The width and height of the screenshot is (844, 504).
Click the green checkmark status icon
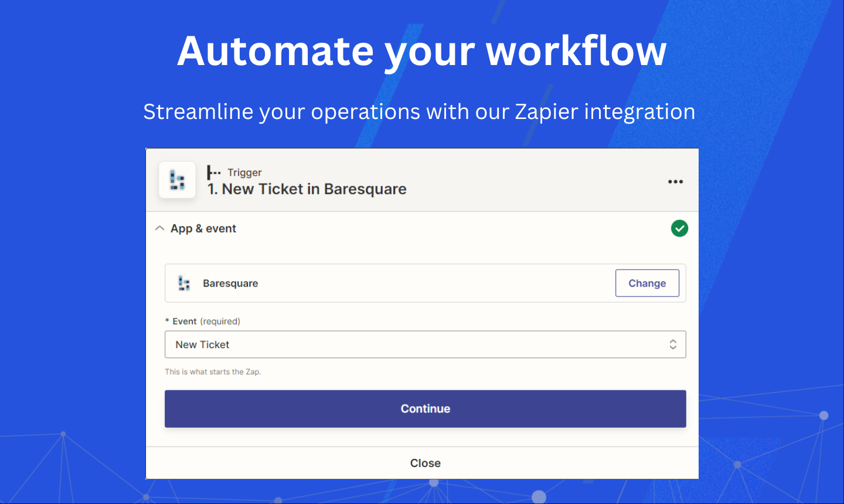point(679,229)
